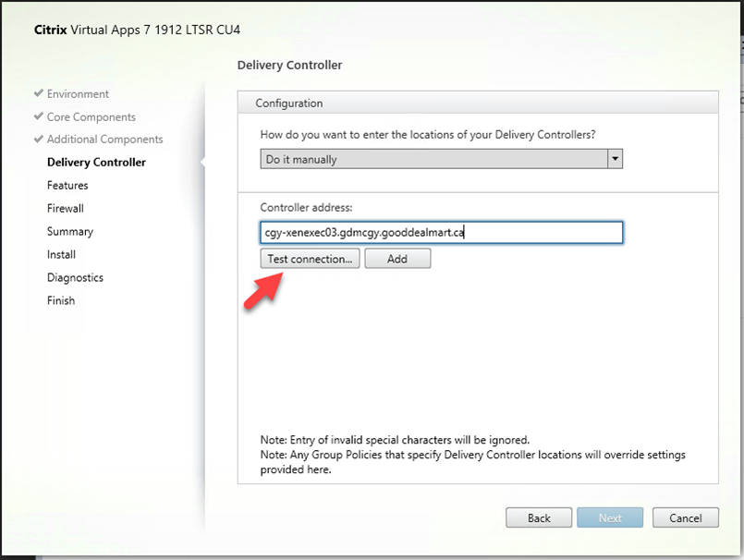Screen dimensions: 744x560
Task: Select the Additional Components step label
Action: (104, 140)
